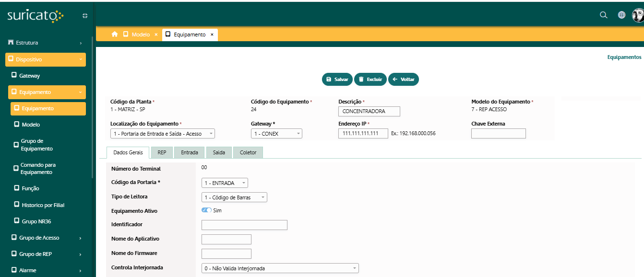The width and height of the screenshot is (644, 277).
Task: Open the user avatar profile picture
Action: [x=638, y=15]
